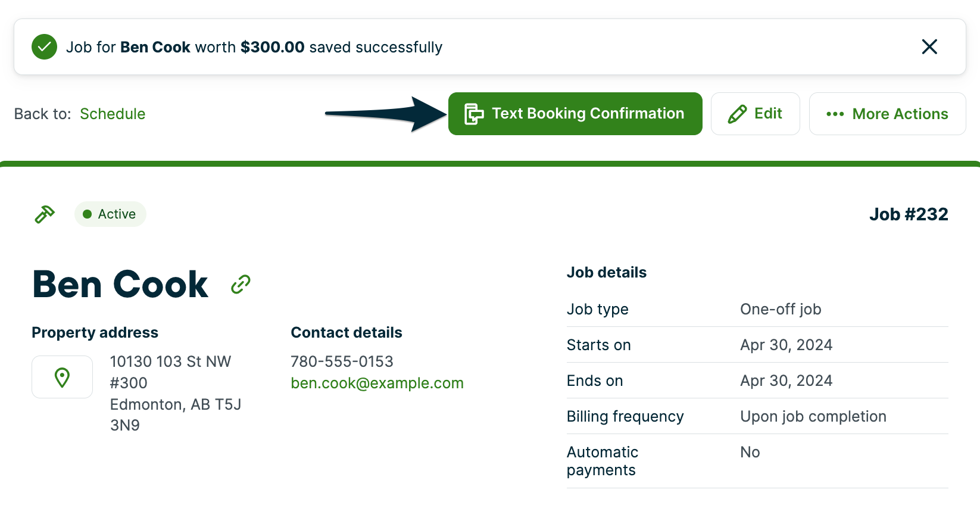Viewport: 980px width, 530px height.
Task: Click the Job details section heading
Action: (x=607, y=272)
